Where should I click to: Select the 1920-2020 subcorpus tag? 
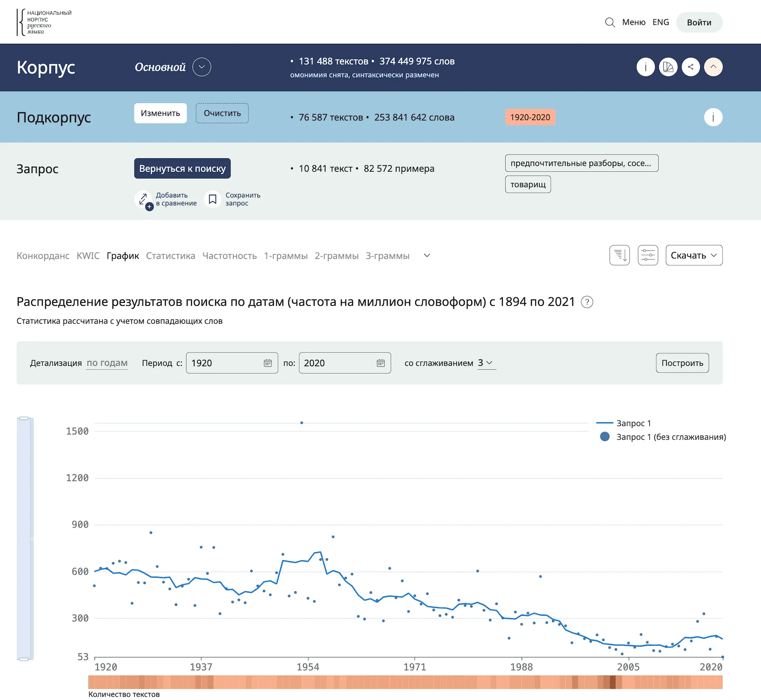point(530,117)
